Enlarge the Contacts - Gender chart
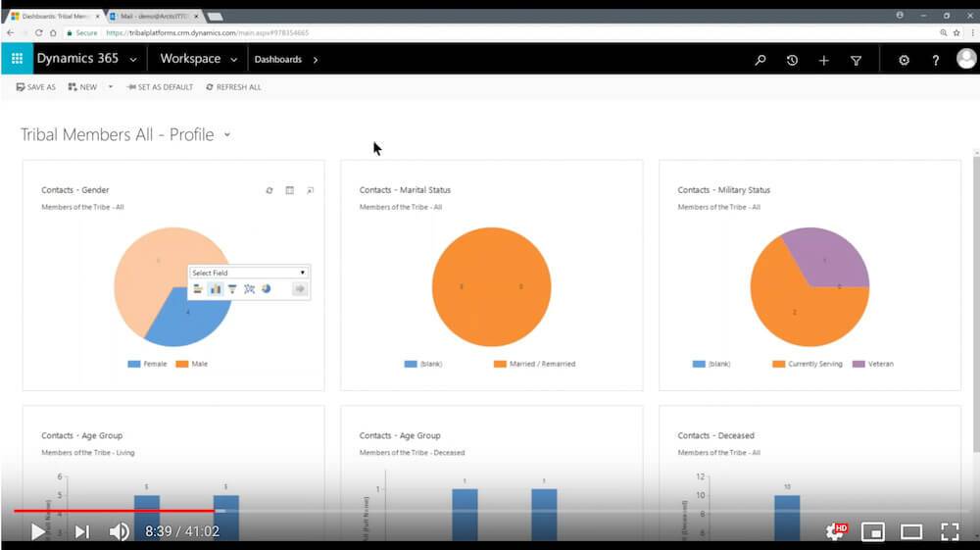Screen dimensions: 980x550 coord(310,190)
